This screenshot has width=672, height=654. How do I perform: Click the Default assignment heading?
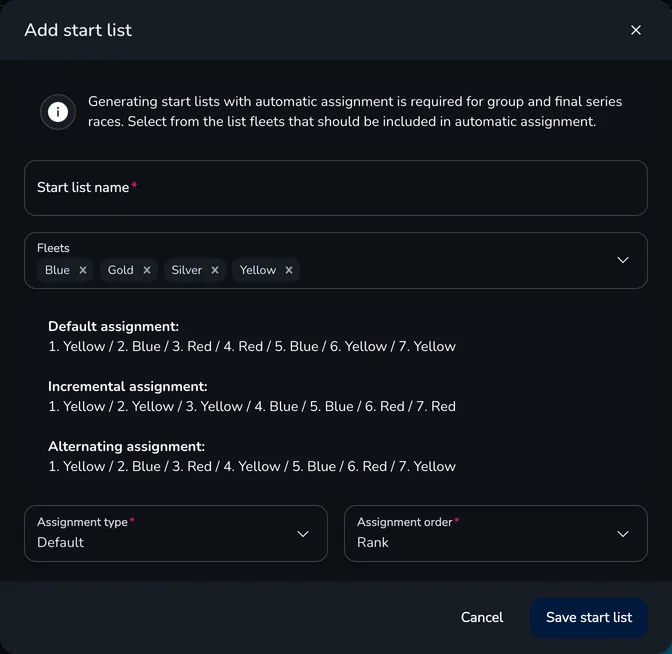point(114,327)
